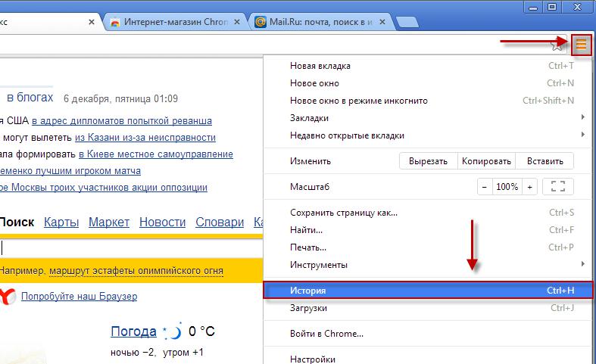This screenshot has height=364, width=596.
Task: Open История from the menu
Action: (x=428, y=291)
